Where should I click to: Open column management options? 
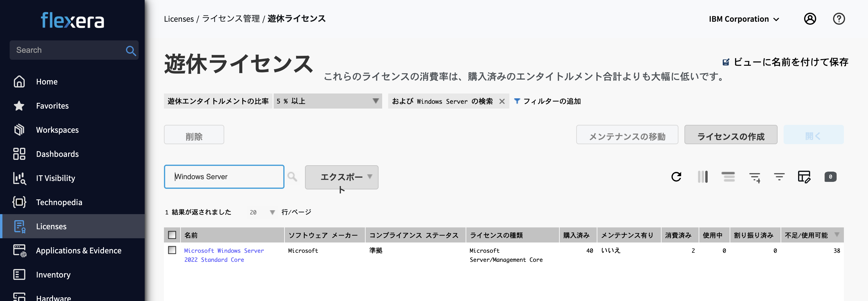(x=703, y=177)
